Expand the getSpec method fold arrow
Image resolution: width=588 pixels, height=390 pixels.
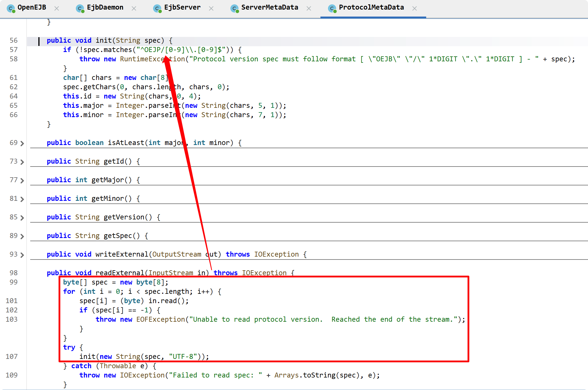pos(22,236)
